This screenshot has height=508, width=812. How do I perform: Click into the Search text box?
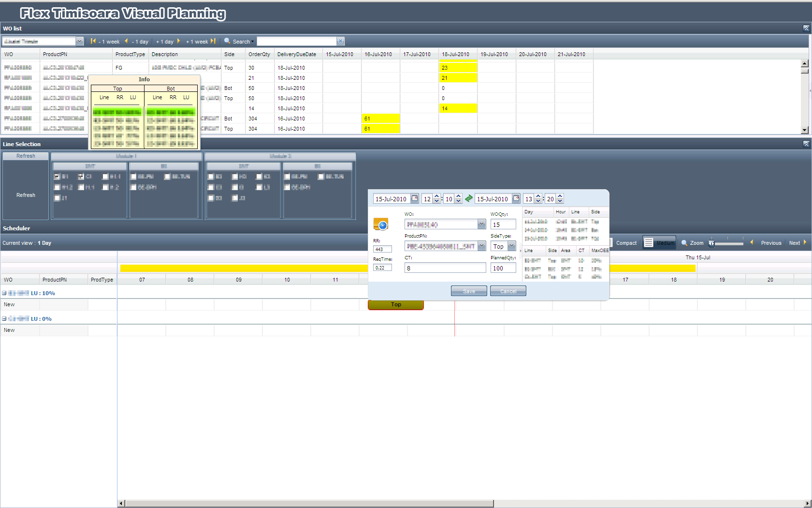coord(297,41)
